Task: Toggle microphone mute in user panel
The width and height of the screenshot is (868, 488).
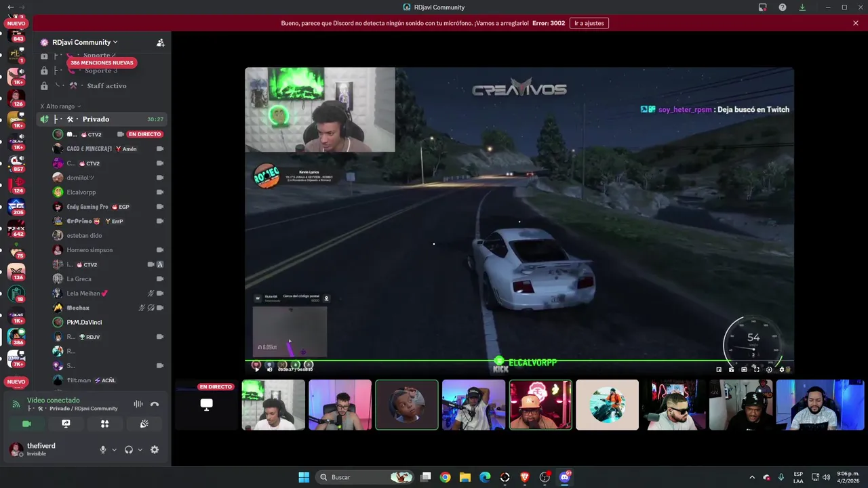Action: [x=103, y=449]
